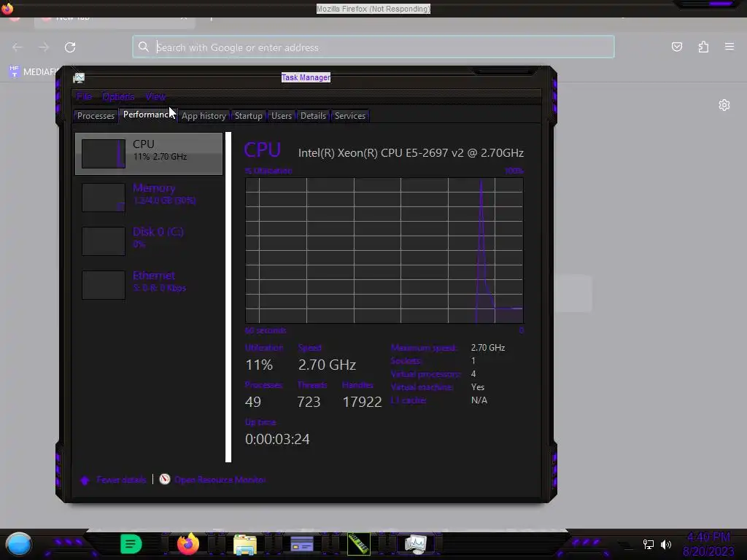
Task: Select Disk 0 (C:) in the sidebar
Action: coord(149,241)
